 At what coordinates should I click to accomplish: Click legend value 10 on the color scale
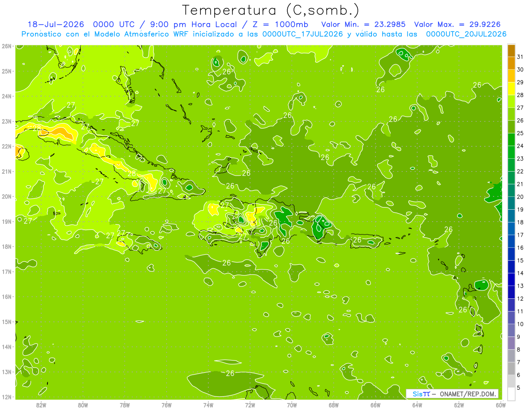[520, 324]
